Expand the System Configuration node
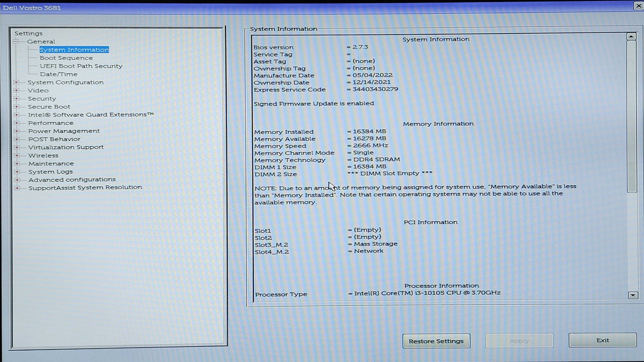This screenshot has height=362, width=644. pyautogui.click(x=17, y=82)
